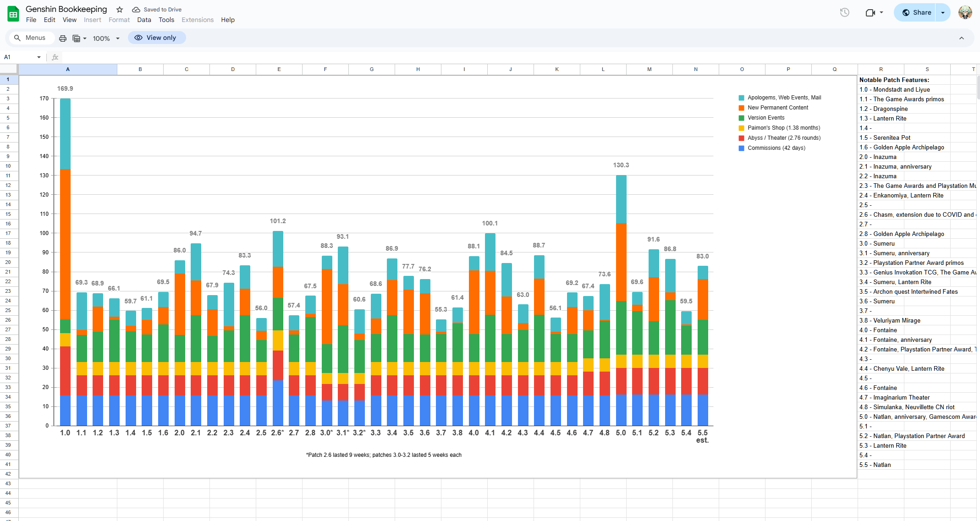Select column H header
Screen dimensions: 980x521
coord(418,69)
